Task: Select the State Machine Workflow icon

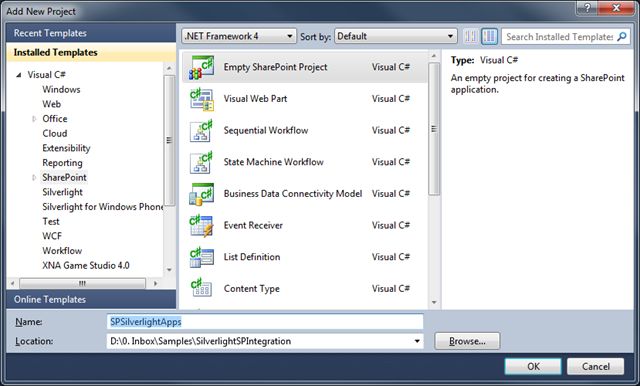Action: [x=201, y=162]
